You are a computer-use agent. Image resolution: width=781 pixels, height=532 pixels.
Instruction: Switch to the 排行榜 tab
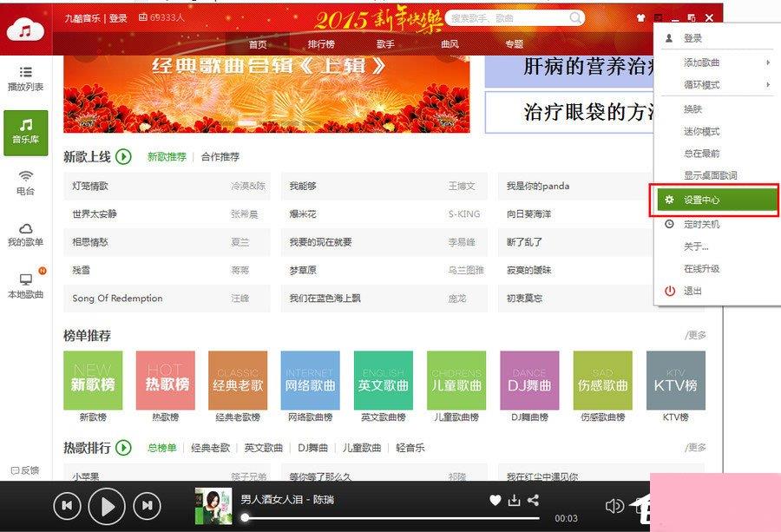(x=321, y=44)
